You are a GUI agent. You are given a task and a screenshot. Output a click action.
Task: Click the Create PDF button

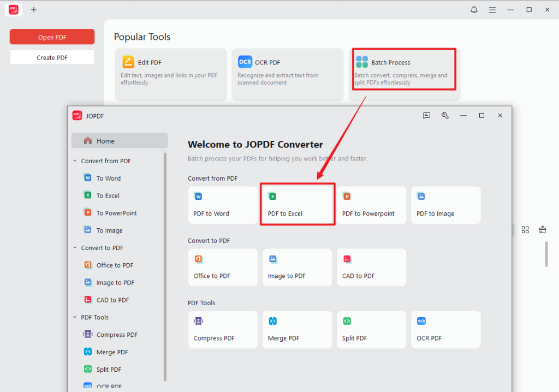coord(52,57)
